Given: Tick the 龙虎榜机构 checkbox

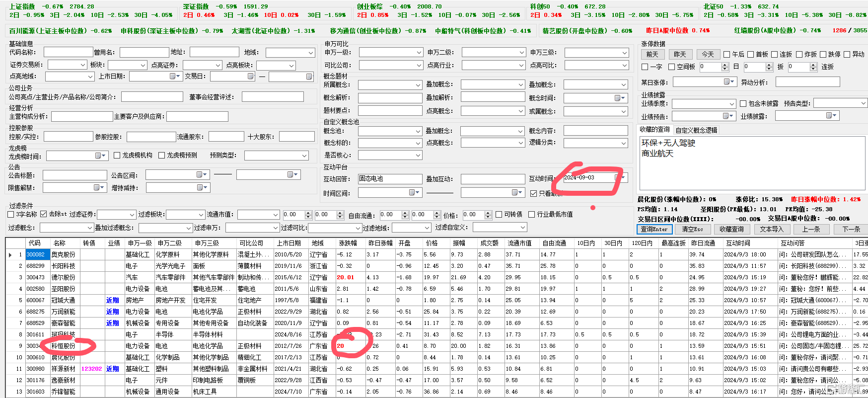Looking at the screenshot, I should click(x=117, y=155).
